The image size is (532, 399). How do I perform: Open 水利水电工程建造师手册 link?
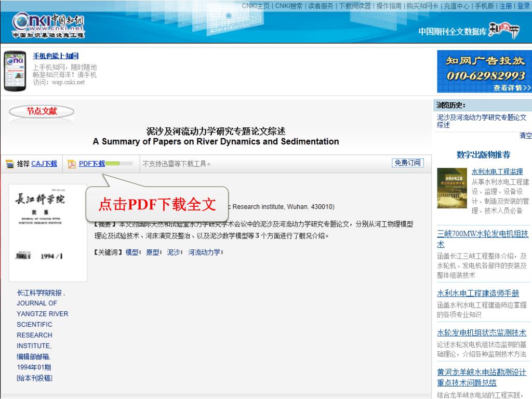click(x=478, y=293)
